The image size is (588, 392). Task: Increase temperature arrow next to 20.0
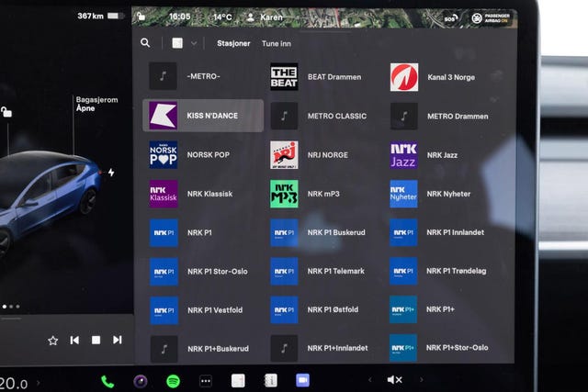point(38,383)
